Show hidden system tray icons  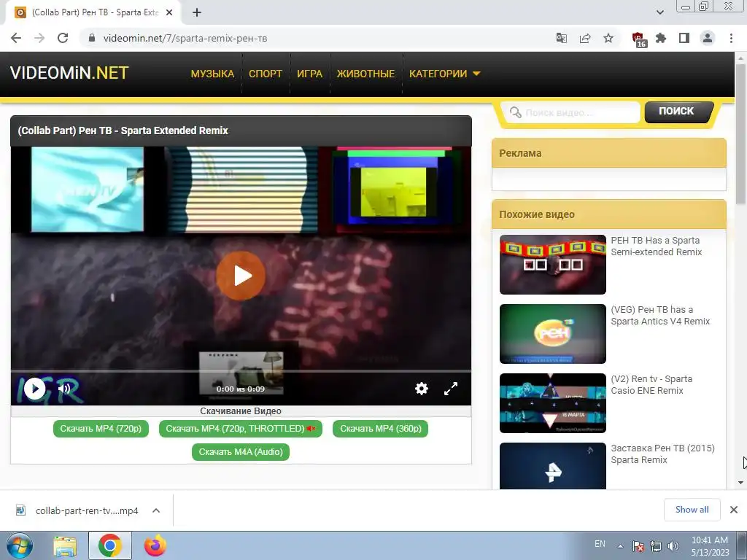(x=620, y=546)
